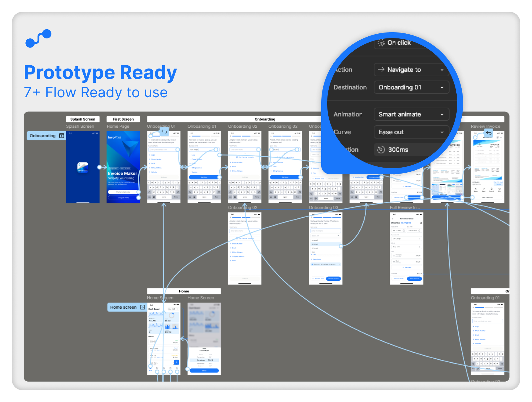Click the View Invoice button on Full Review screen
Screen dimensions: 532x402
414,279
